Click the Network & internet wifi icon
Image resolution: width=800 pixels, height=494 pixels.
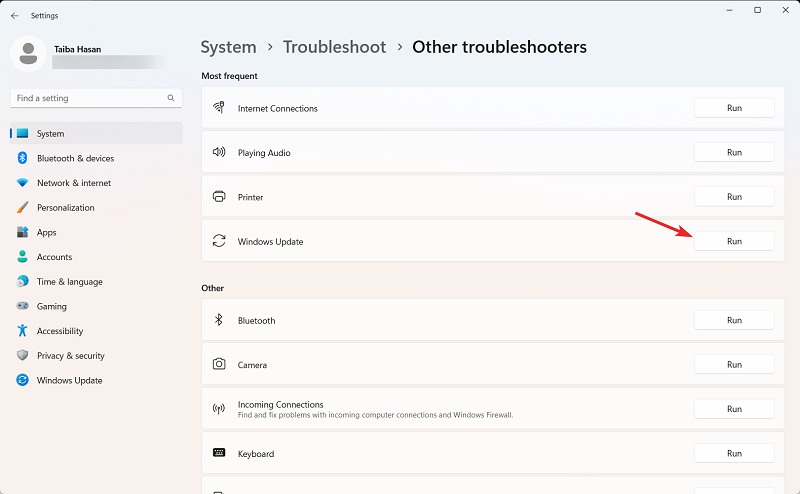pos(22,183)
